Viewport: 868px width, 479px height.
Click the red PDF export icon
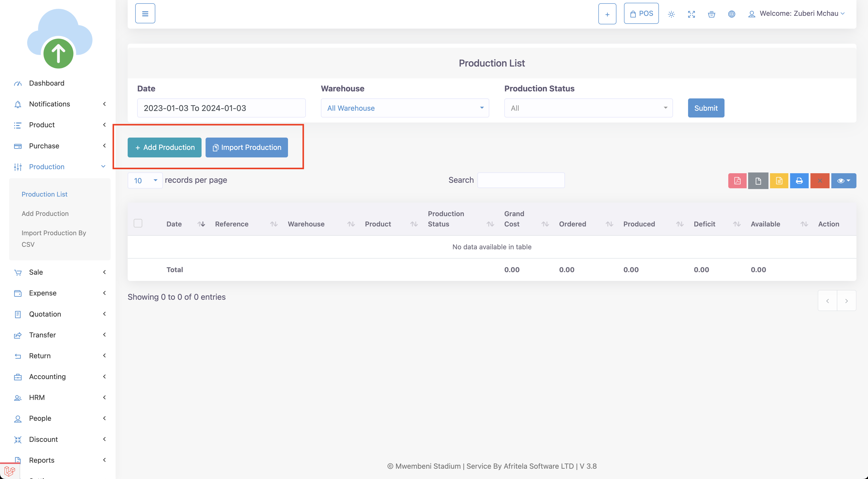click(737, 181)
